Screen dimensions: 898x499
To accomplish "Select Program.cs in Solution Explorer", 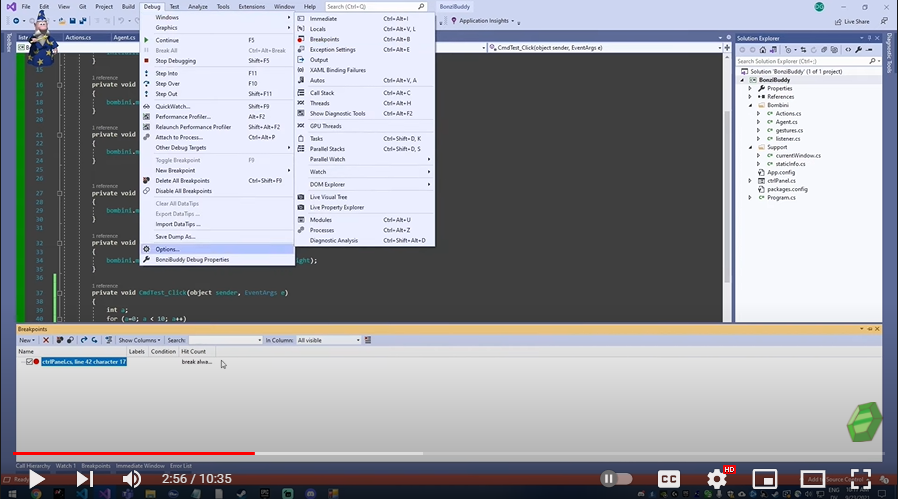I will point(781,198).
